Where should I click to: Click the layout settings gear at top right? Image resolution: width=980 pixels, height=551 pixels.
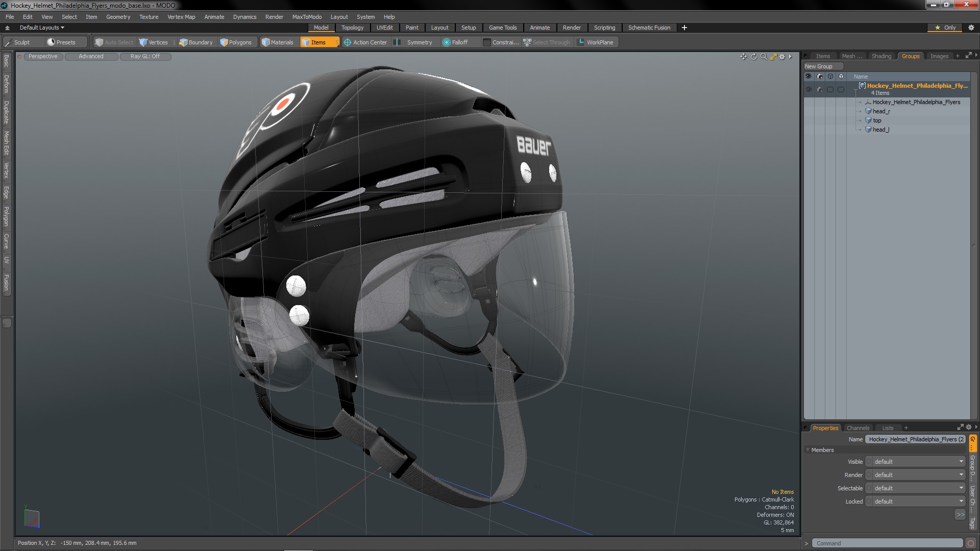(x=971, y=28)
